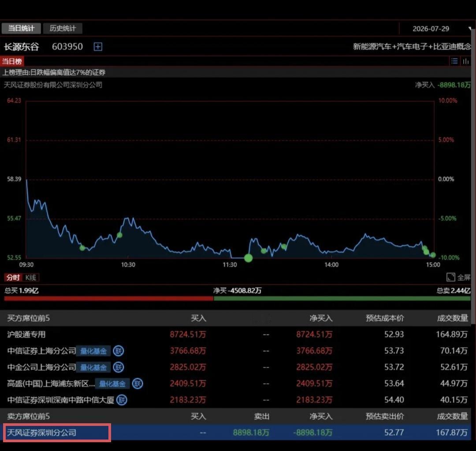Select the 当日榜 tab
The width and height of the screenshot is (476, 451).
12,62
